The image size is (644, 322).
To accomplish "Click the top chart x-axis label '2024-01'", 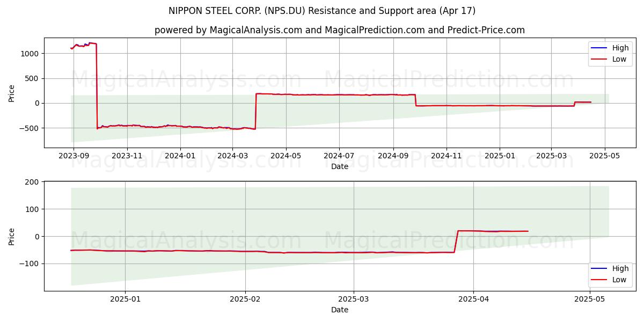I will point(180,156).
